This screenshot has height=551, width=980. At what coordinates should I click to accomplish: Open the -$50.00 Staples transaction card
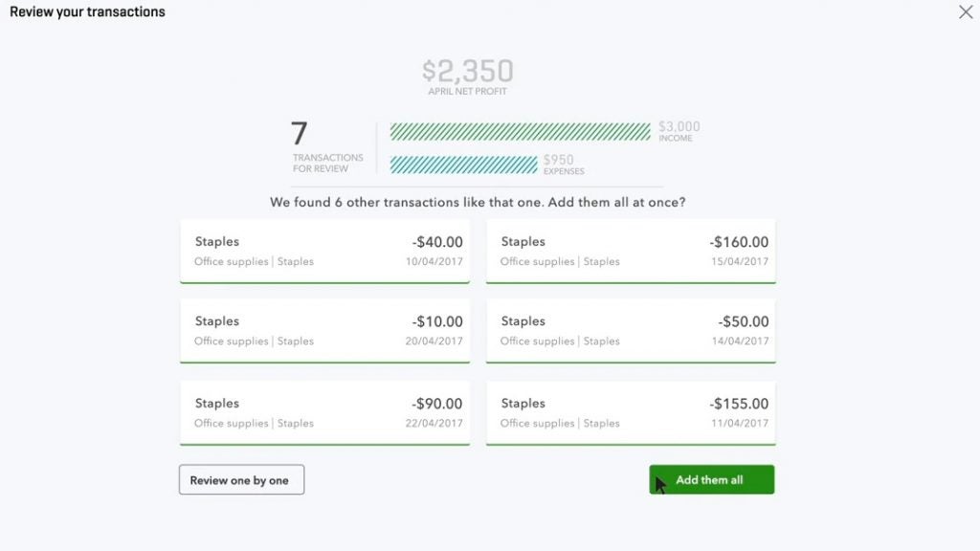tap(632, 330)
